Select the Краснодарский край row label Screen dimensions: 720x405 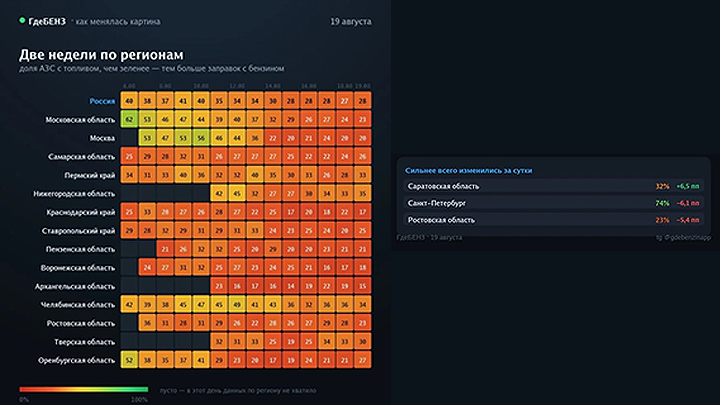(x=80, y=212)
